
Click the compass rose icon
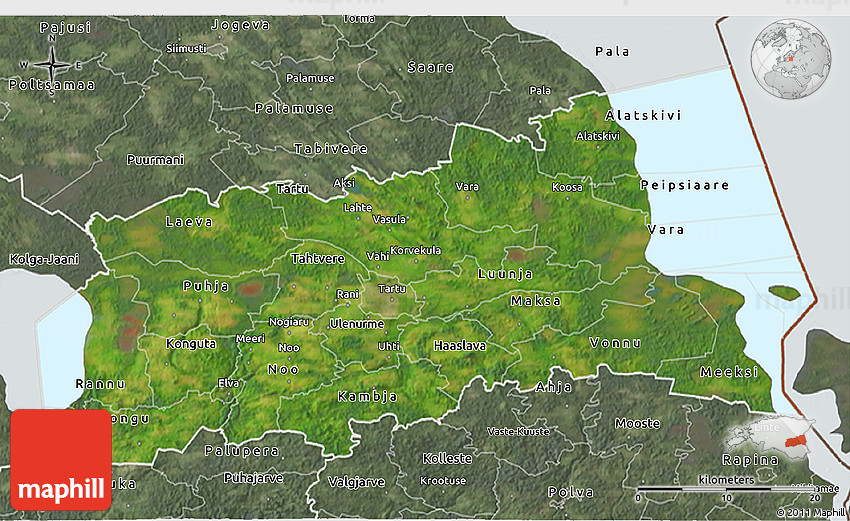pos(51,65)
